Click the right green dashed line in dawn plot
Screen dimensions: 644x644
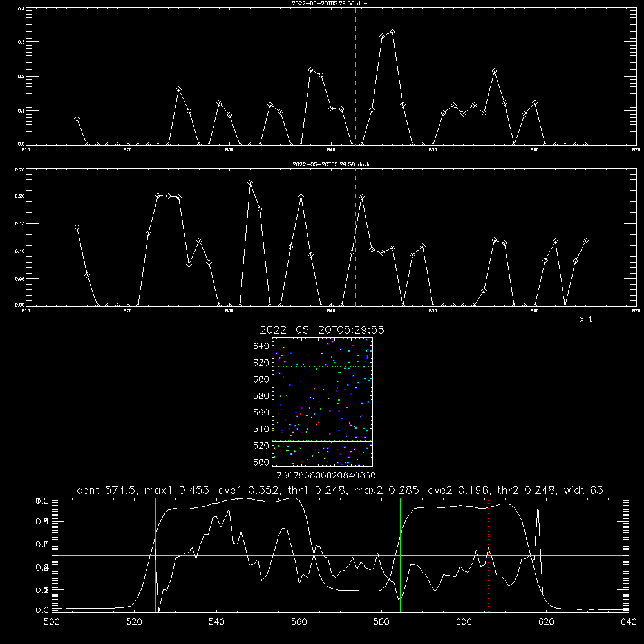[355, 76]
